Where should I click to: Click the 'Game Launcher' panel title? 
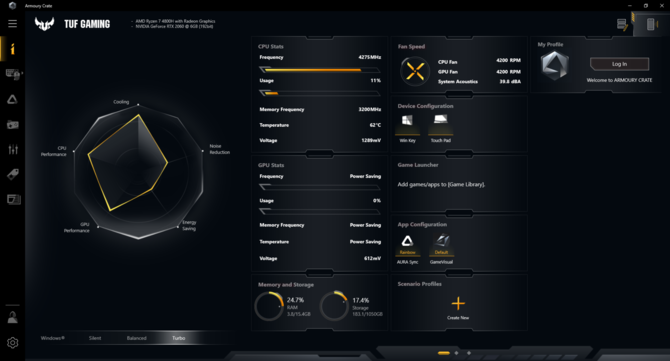coord(418,165)
